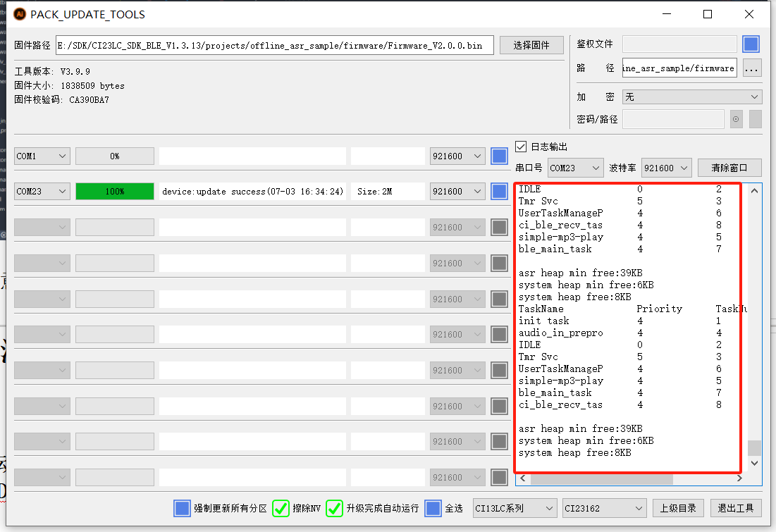Click the blue square next to COM1 row

[500, 156]
